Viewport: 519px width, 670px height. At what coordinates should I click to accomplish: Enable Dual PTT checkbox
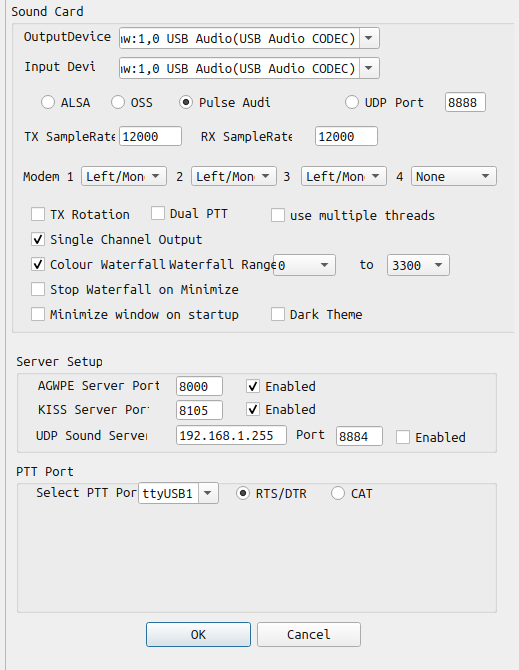coord(158,213)
